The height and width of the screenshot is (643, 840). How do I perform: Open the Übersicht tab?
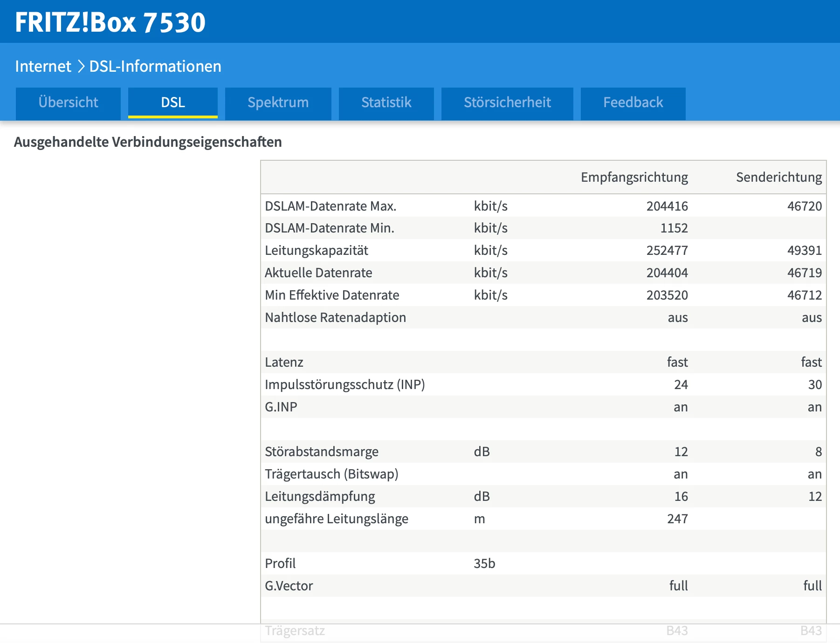click(68, 103)
